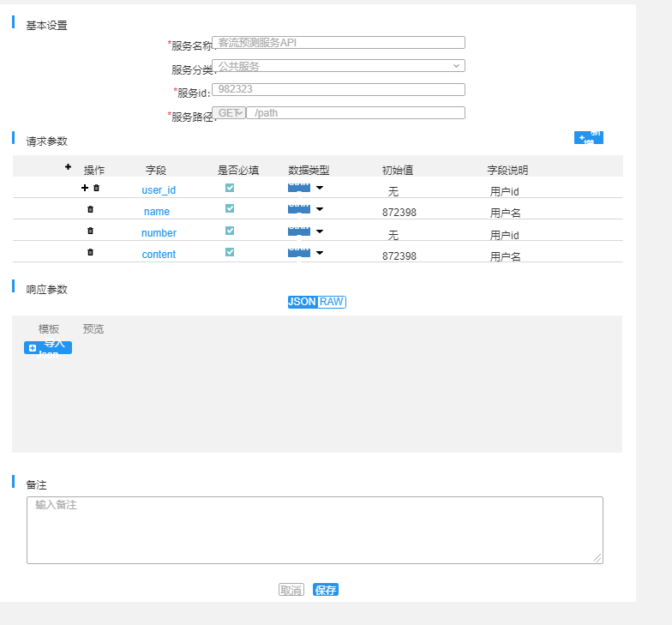Open the GET method dropdown

(229, 113)
